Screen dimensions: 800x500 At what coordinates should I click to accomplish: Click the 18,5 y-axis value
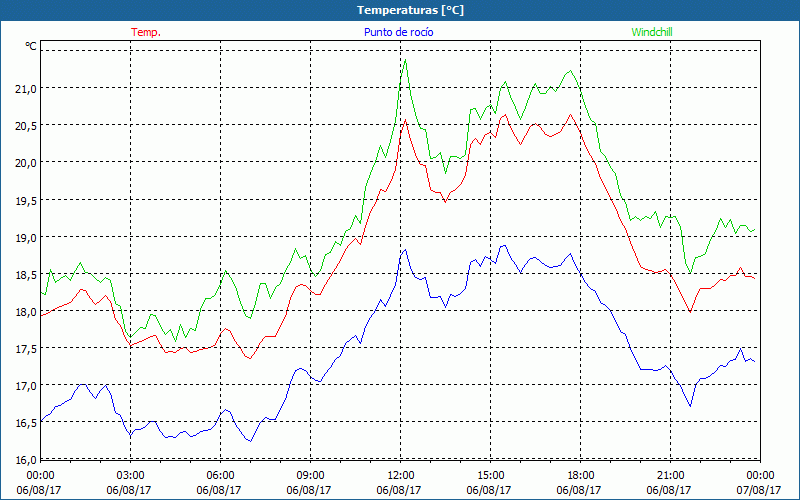[26, 275]
